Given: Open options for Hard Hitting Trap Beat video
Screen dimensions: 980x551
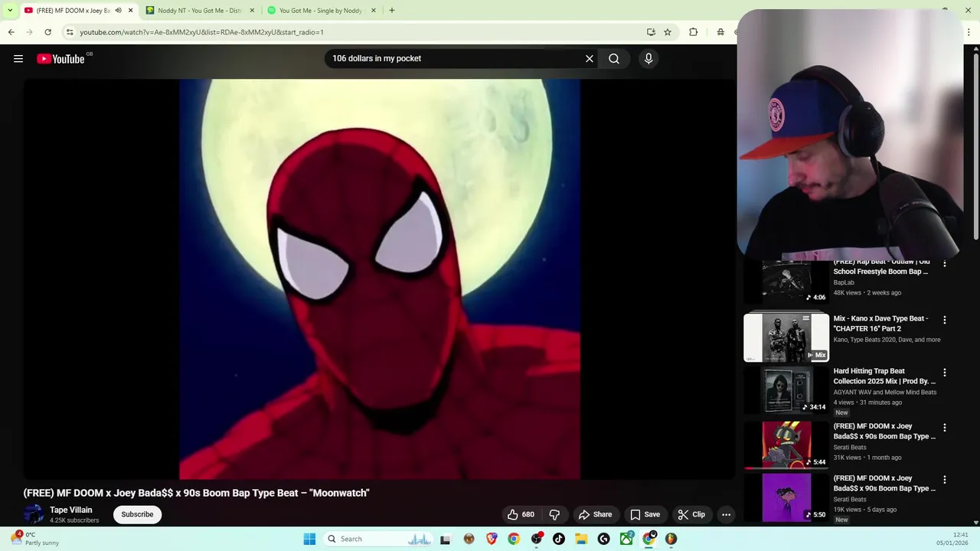Looking at the screenshot, I should click(945, 372).
